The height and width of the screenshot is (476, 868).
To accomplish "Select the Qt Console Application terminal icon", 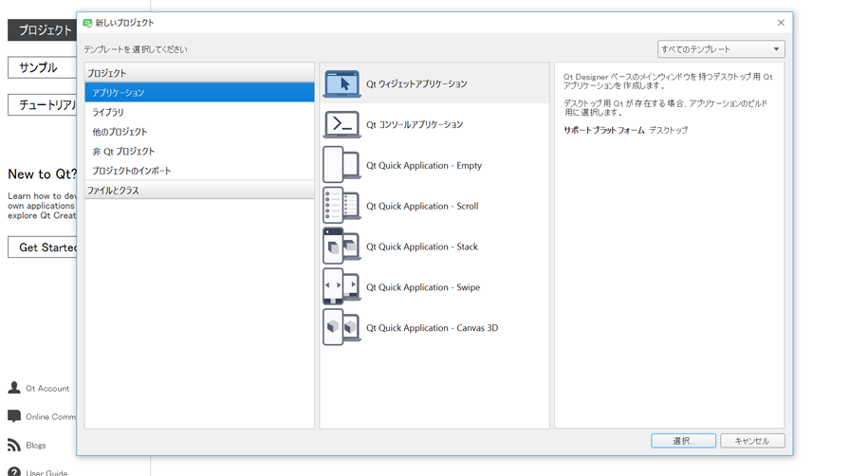I will pos(342,124).
